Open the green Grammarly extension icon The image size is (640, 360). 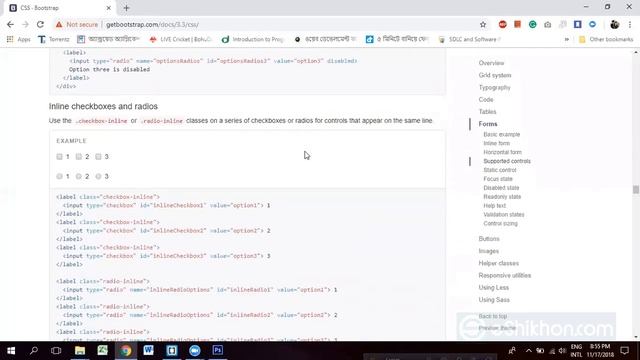coord(533,24)
